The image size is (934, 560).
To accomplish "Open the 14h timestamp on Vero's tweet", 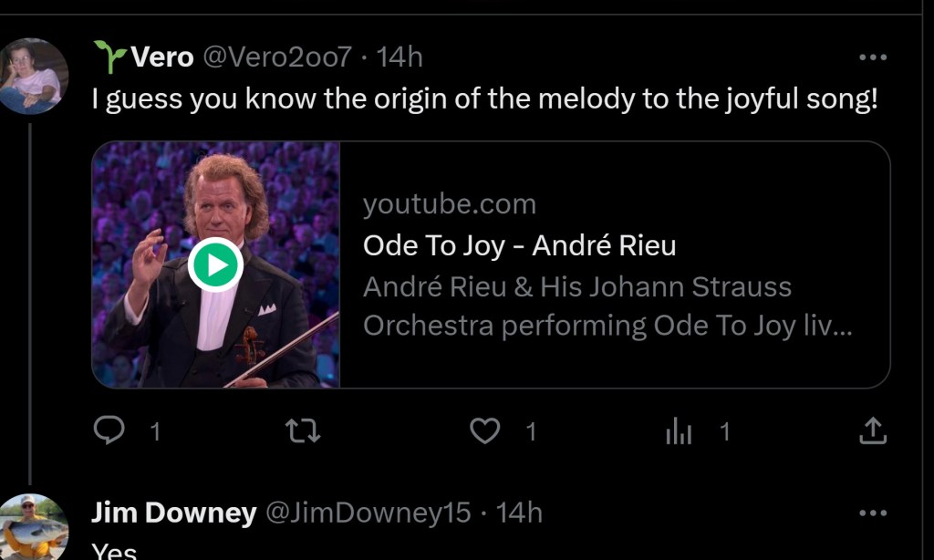I will click(x=400, y=57).
